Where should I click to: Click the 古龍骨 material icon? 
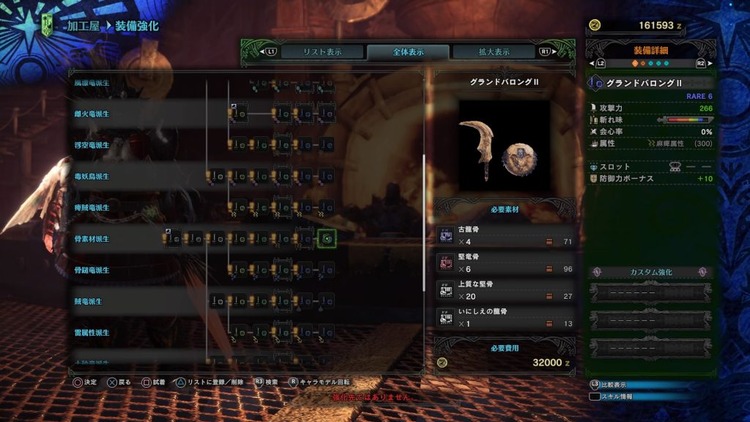click(446, 235)
